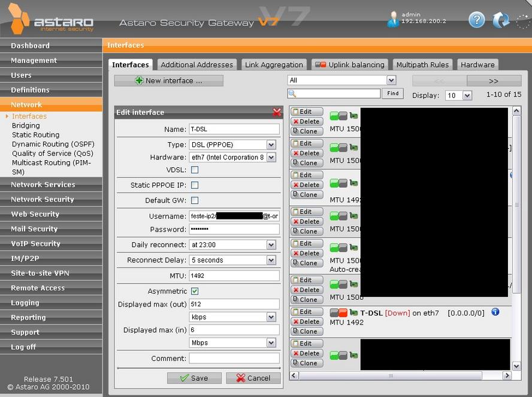This screenshot has width=532, height=397.
Task: Click the Displayed max (in) field
Action: [234, 330]
